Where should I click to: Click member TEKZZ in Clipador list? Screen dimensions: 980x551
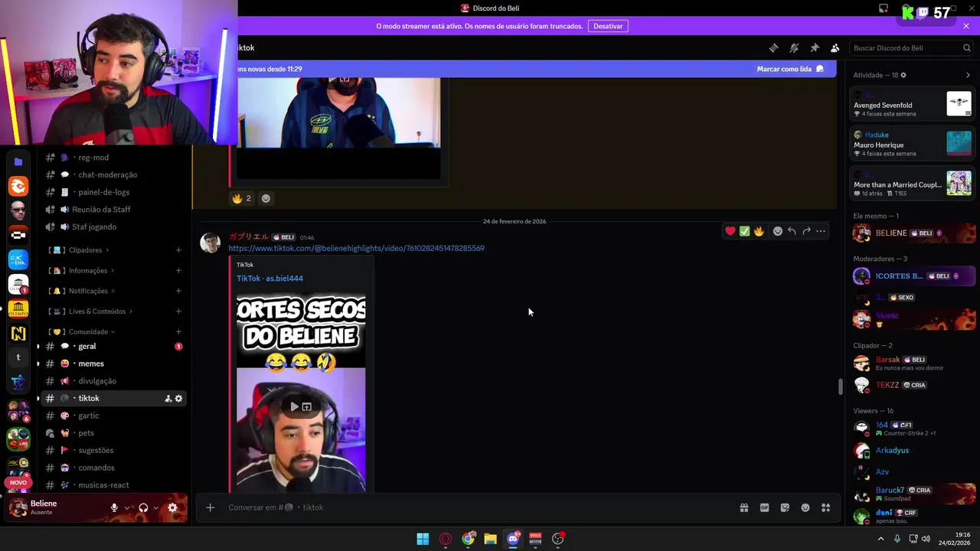pos(913,385)
